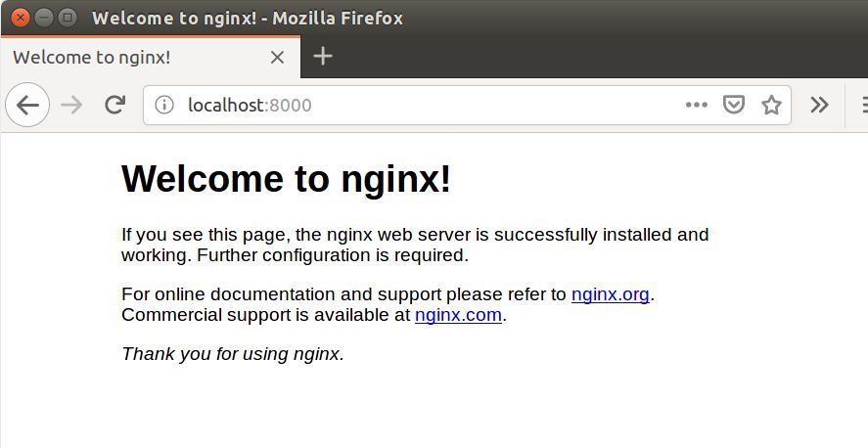The image size is (868, 448).
Task: Open the page actions three-dot menu
Action: pos(697,105)
